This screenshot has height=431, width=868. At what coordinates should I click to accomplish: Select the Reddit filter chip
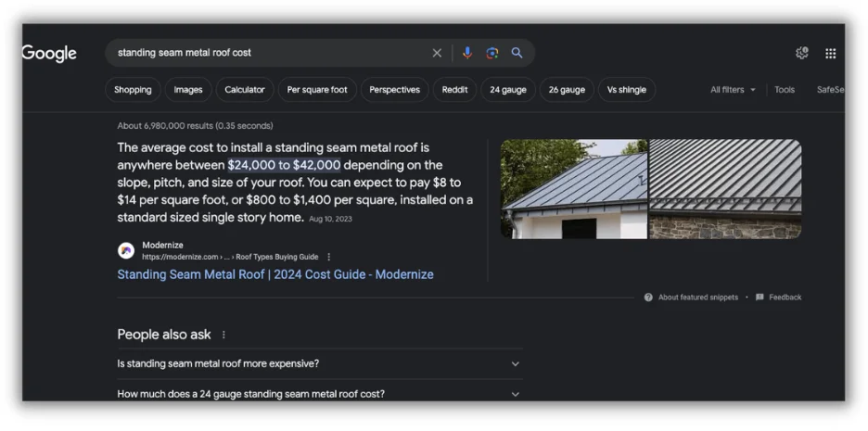455,90
